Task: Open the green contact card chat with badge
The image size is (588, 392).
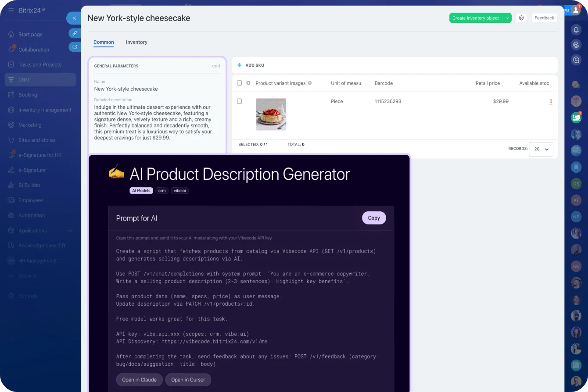Action: click(576, 117)
